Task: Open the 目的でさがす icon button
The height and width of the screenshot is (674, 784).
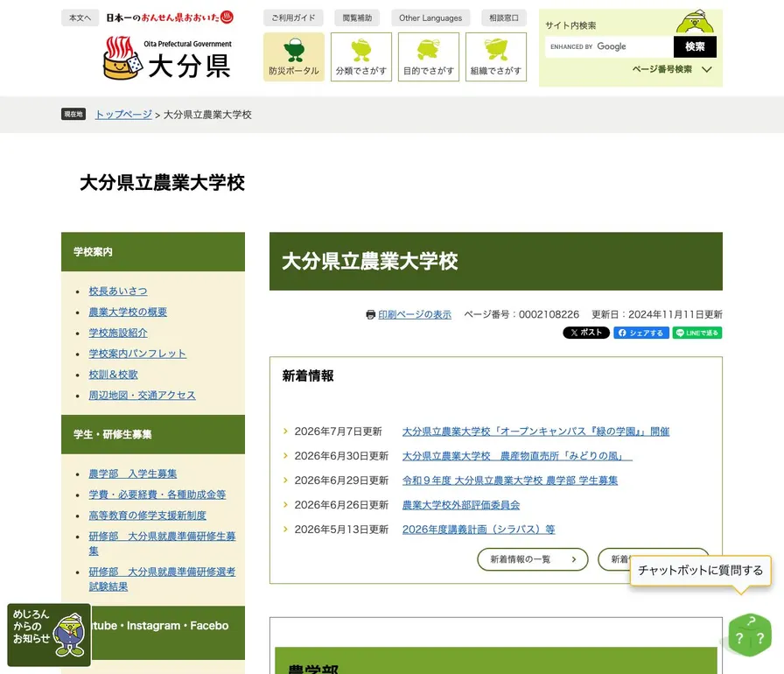Action: (x=429, y=57)
